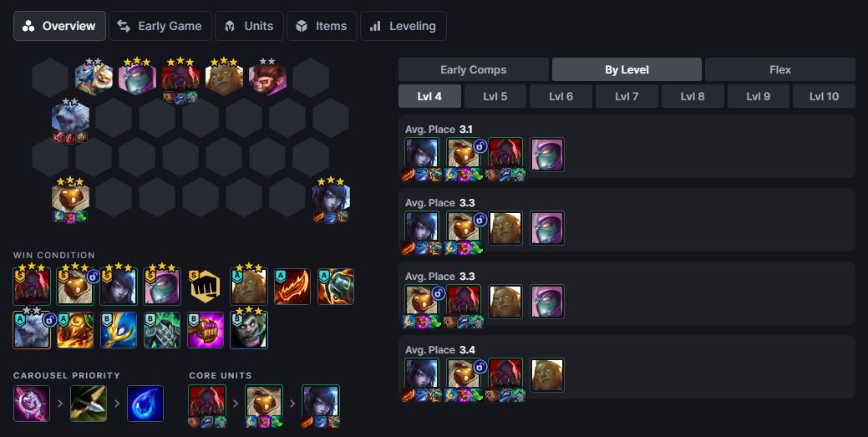Select the pink Negatron Cloak carousel item
This screenshot has height=437, width=868.
point(32,404)
